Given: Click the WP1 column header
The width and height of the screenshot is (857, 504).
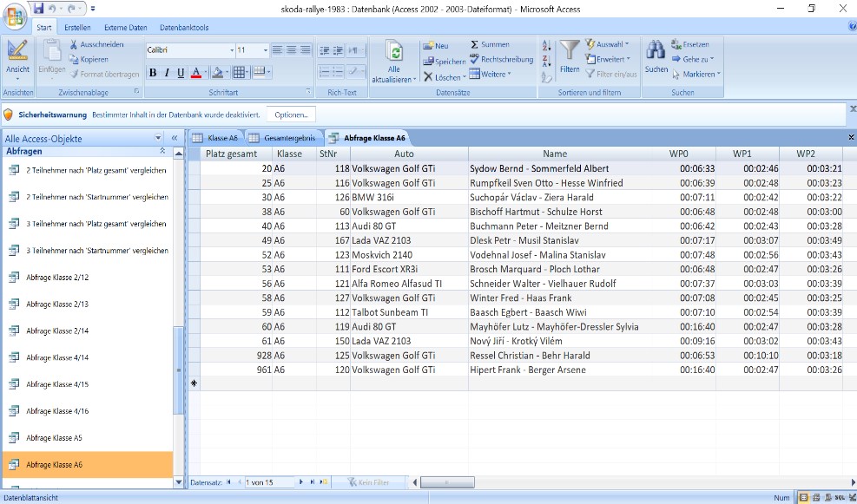Looking at the screenshot, I should point(747,154).
